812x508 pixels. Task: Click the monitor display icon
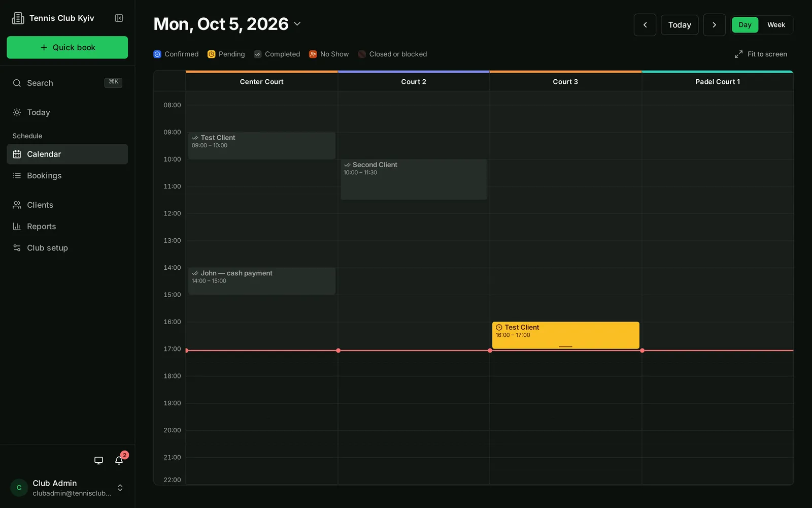(x=98, y=460)
